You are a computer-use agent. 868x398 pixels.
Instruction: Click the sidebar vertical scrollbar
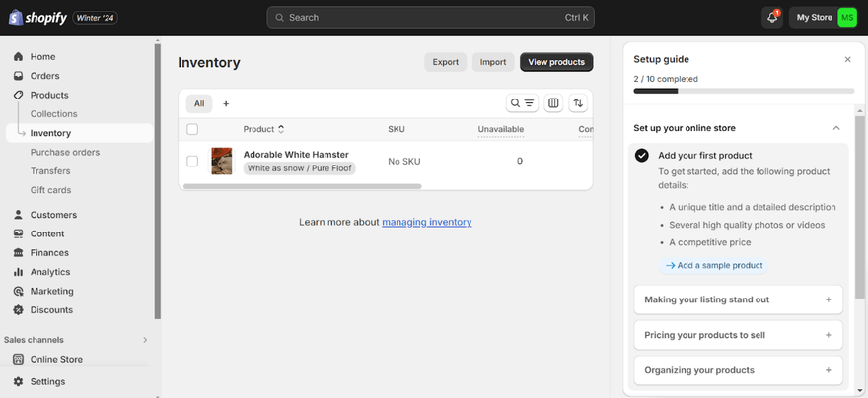click(157, 181)
